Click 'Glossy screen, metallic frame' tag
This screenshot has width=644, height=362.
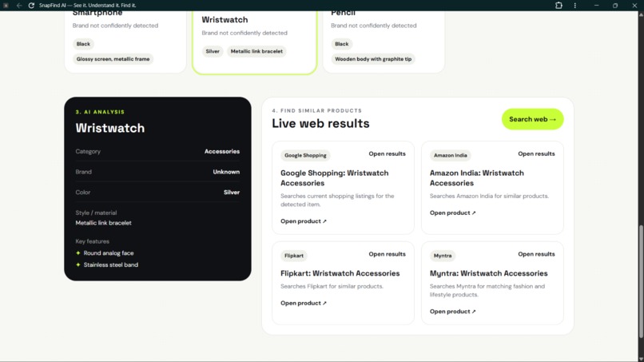[113, 59]
